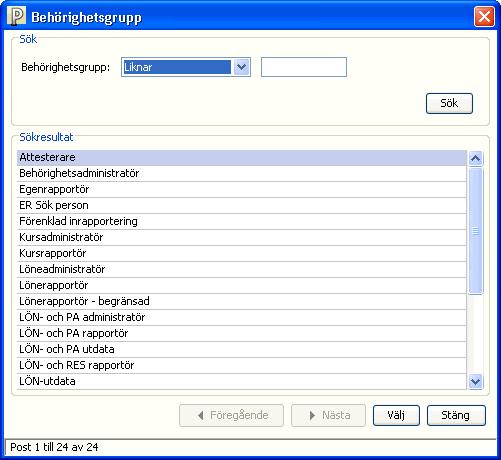
Task: Pick the ER Sök person row
Action: pyautogui.click(x=242, y=205)
